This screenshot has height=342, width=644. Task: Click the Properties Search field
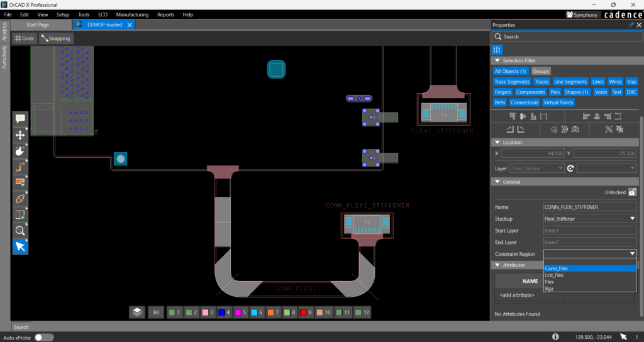(567, 36)
